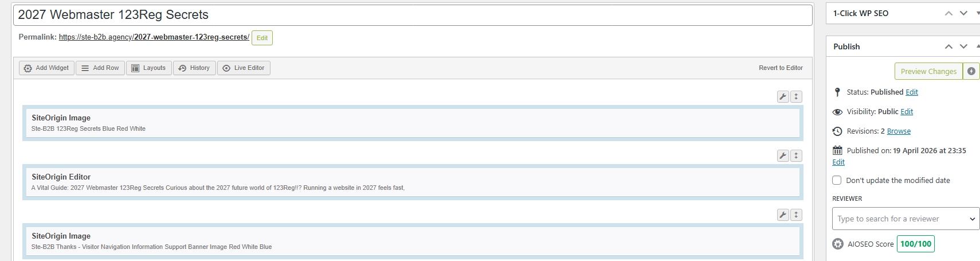
Task: Enable Don't update the modified date
Action: coord(837,180)
